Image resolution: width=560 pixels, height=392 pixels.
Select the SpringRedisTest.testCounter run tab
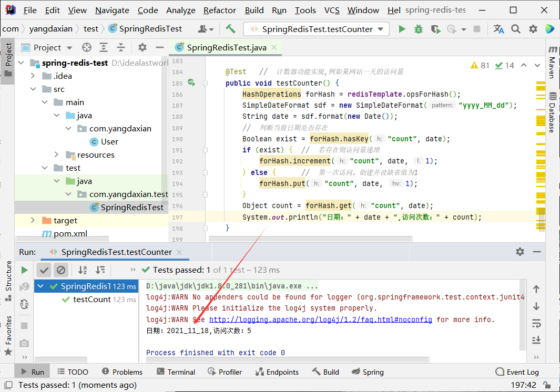[116, 252]
